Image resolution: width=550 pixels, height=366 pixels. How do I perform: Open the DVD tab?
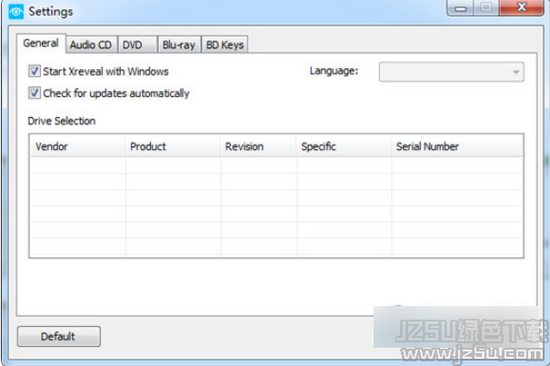(138, 45)
